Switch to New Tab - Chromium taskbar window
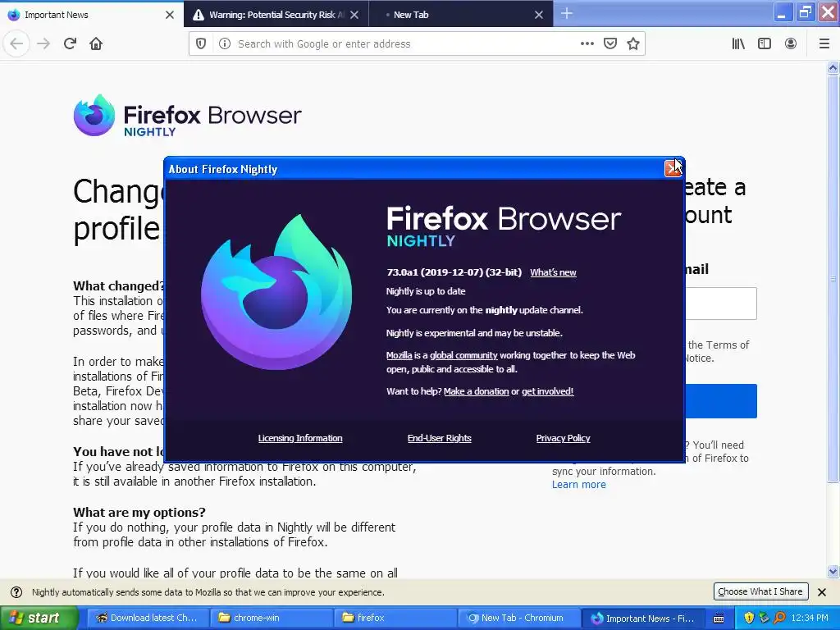Viewport: 840px width, 630px height. 519,618
